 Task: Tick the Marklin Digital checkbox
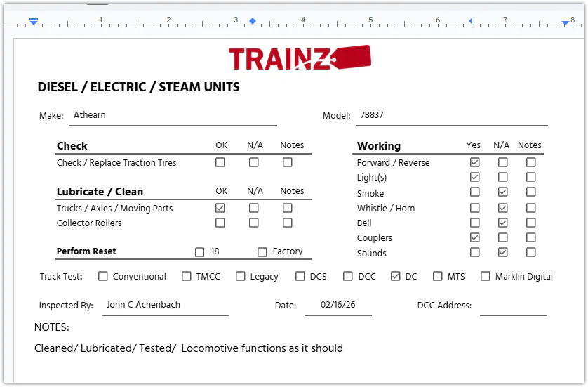[486, 276]
